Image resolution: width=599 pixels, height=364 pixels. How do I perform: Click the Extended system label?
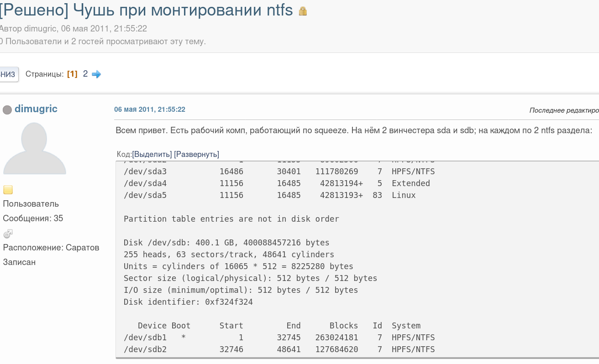tap(411, 183)
